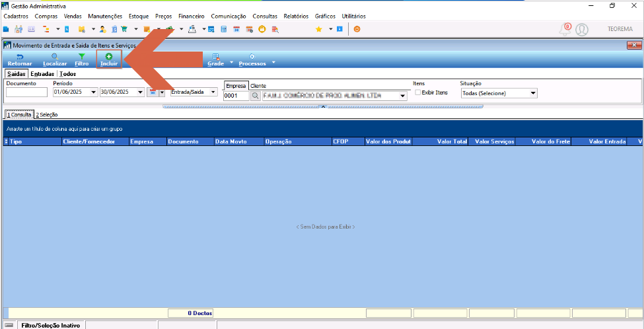Open the Utilitários menu
The image size is (644, 329).
coord(353,17)
